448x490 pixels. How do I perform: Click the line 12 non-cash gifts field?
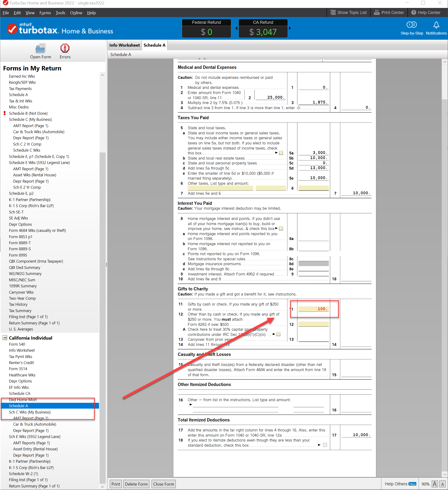click(314, 324)
